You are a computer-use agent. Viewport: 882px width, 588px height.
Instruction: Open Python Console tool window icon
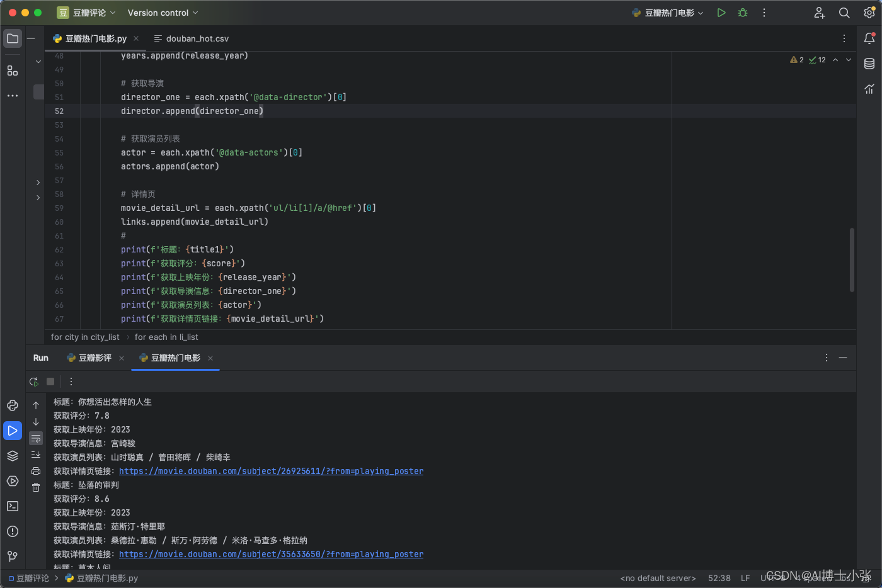click(13, 405)
